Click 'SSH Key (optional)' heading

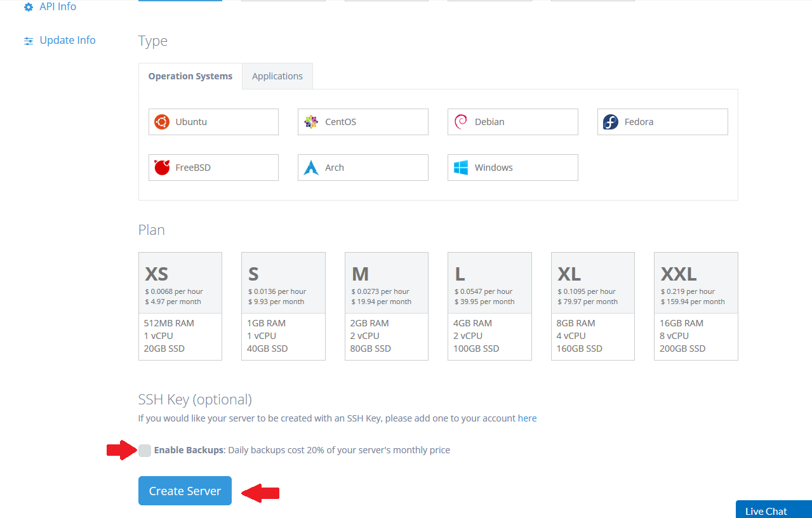[x=195, y=399]
